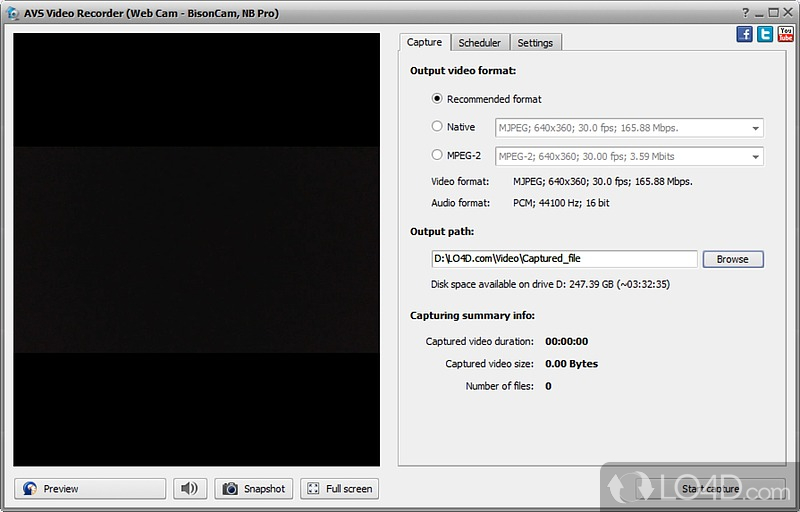800x512 pixels.
Task: Click the output path text field
Action: (x=564, y=259)
